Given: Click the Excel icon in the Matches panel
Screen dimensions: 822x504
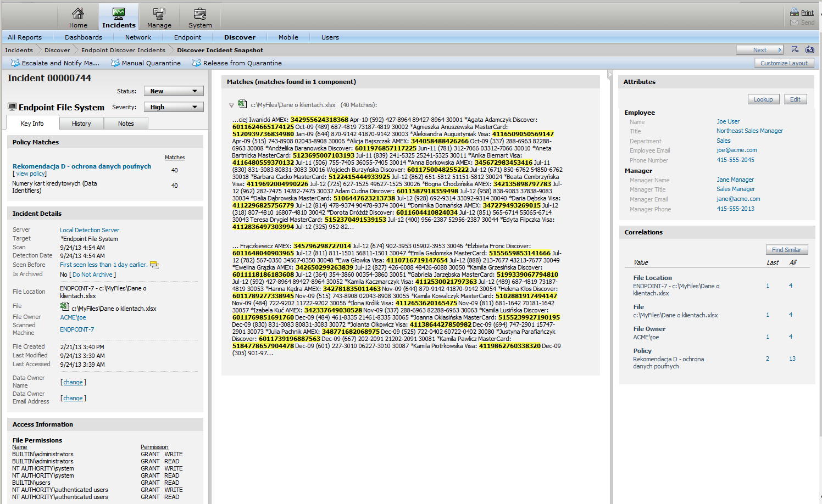Looking at the screenshot, I should tap(242, 104).
